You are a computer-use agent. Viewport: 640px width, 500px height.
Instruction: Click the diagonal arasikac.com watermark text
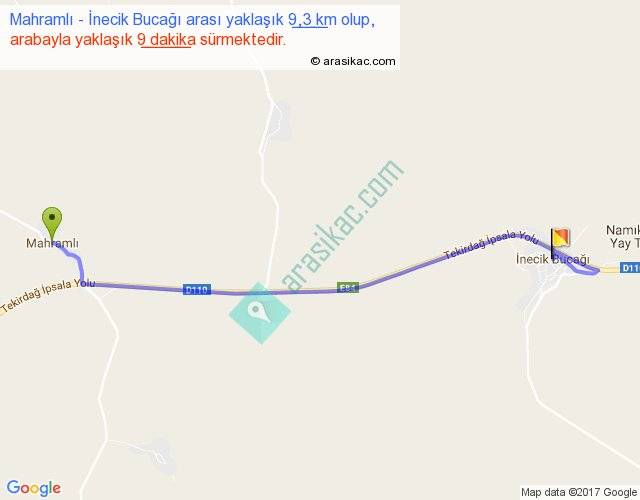[x=342, y=225]
